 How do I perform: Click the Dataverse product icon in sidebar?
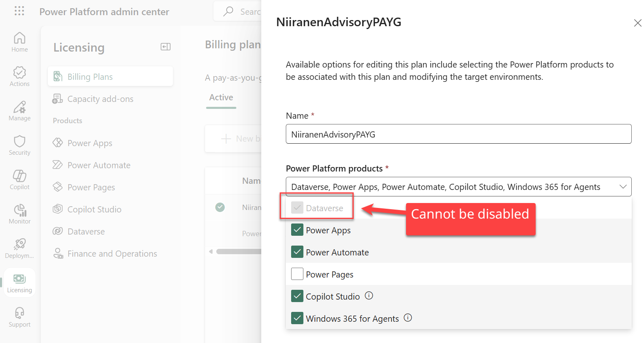point(58,231)
